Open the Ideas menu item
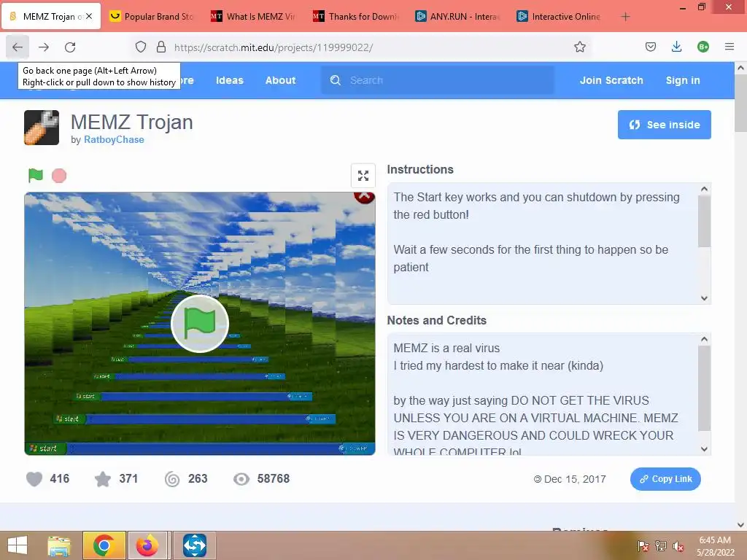 click(x=230, y=80)
